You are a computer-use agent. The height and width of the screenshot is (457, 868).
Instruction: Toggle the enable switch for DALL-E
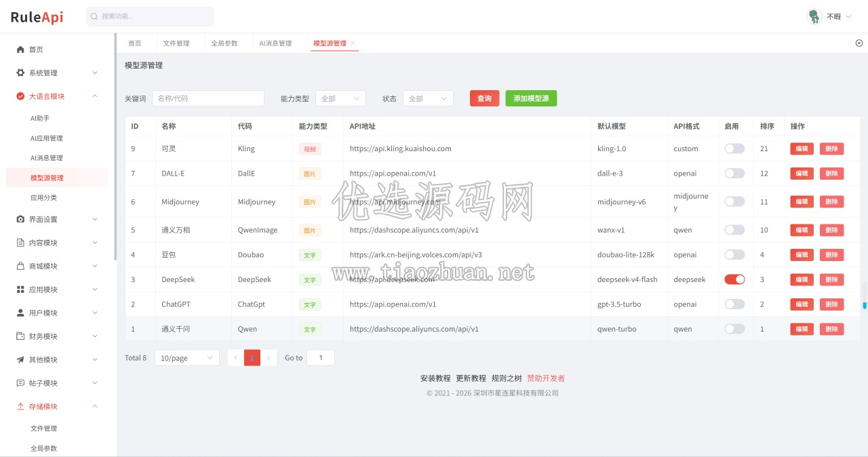734,173
